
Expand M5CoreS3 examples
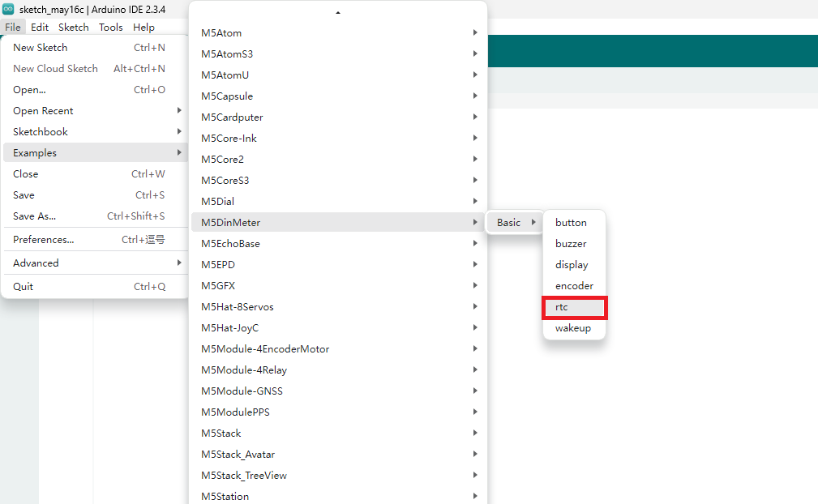click(x=338, y=181)
